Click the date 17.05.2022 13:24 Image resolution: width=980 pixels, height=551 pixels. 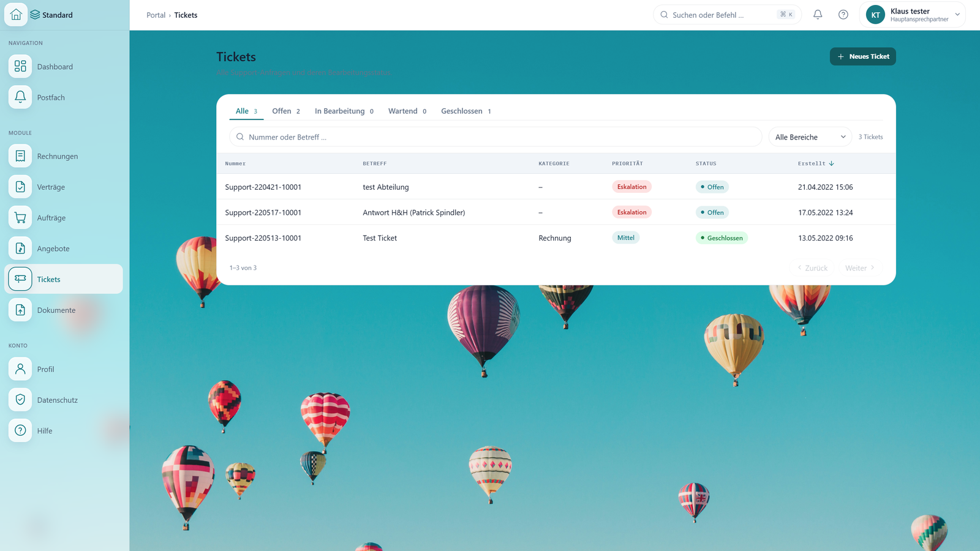click(825, 212)
